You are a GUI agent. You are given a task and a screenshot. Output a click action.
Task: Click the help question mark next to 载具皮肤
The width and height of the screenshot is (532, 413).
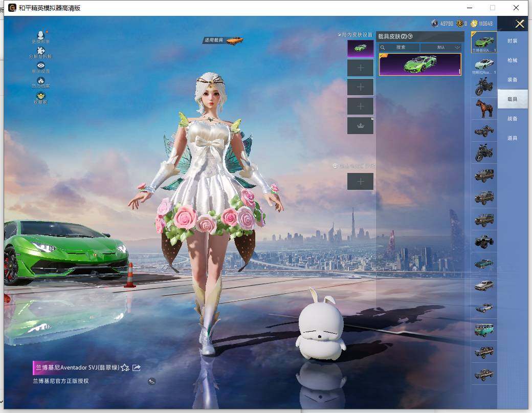(x=410, y=36)
